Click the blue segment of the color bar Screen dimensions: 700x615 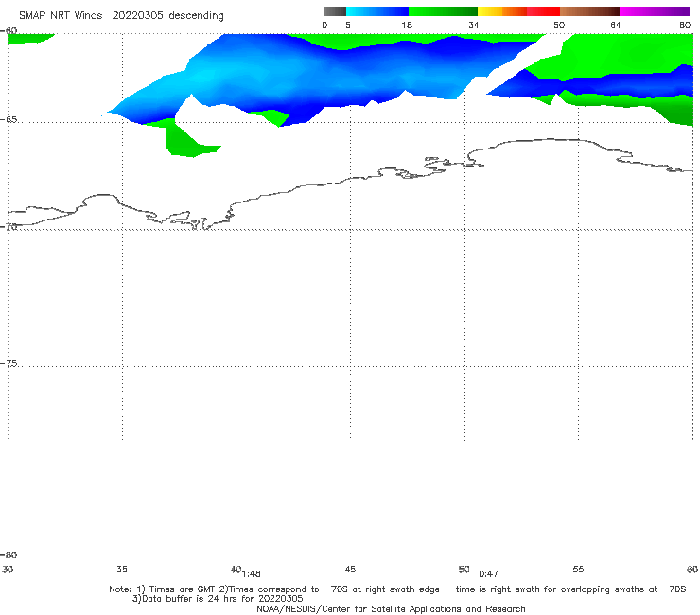coord(377,11)
